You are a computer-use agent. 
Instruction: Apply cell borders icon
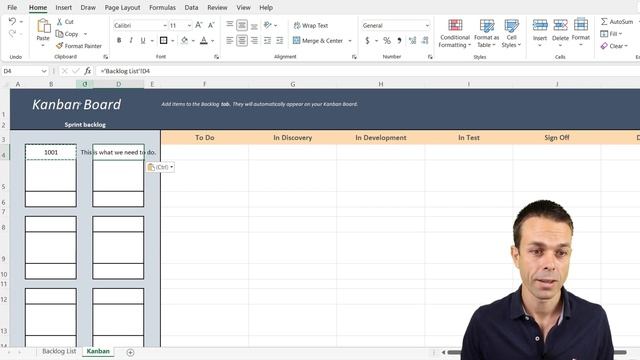coord(164,40)
